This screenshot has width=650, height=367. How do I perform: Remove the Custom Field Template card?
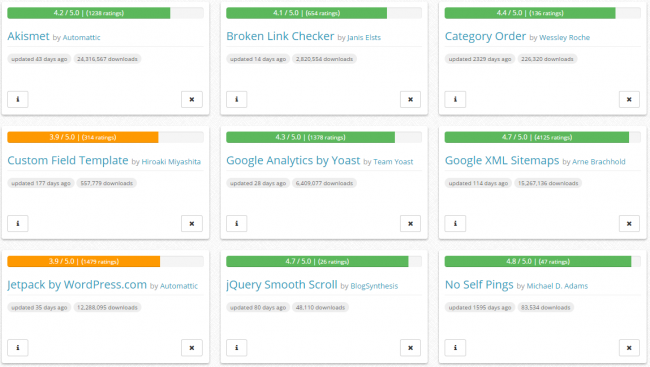(x=192, y=224)
